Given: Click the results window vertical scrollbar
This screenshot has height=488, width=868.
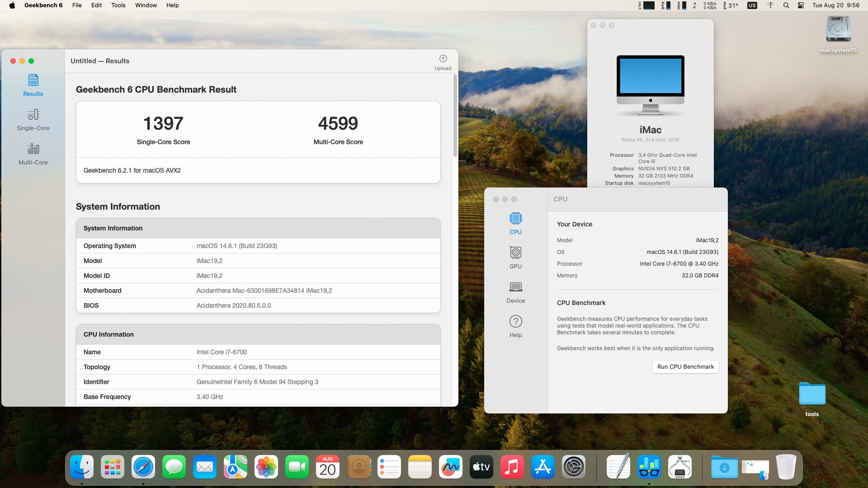Looking at the screenshot, I should coord(455,116).
